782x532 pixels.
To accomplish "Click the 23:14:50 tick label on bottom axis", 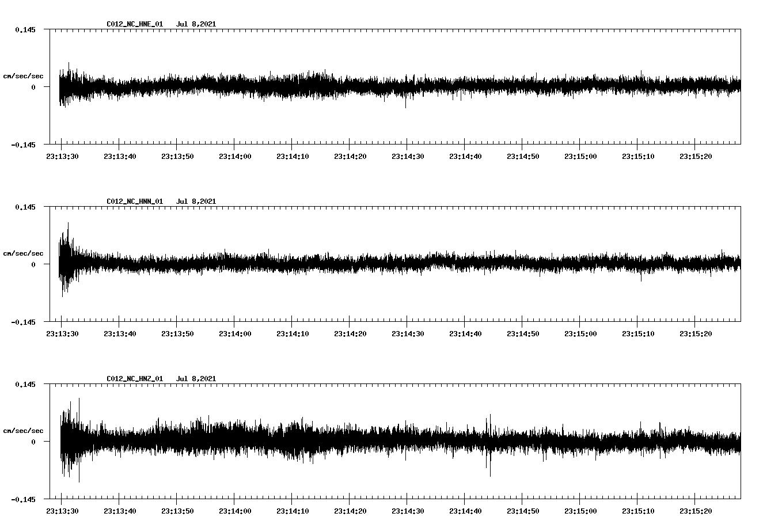I will click(x=523, y=510).
